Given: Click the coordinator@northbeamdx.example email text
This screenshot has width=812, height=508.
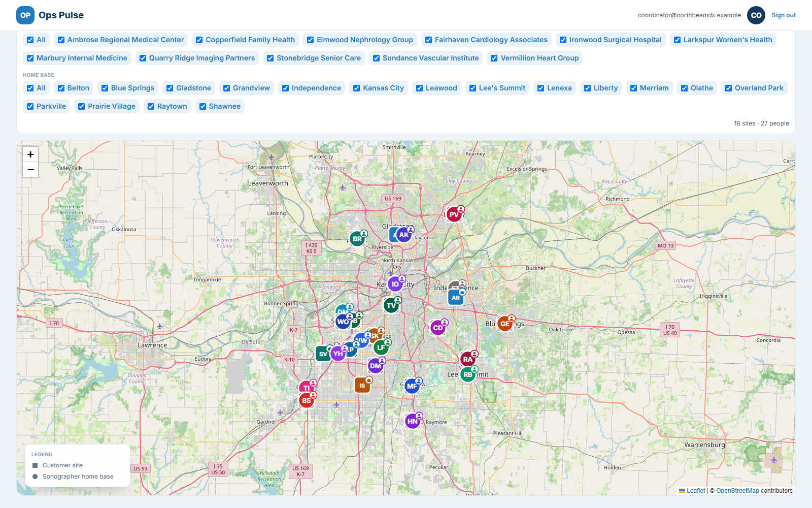Looking at the screenshot, I should pos(689,15).
